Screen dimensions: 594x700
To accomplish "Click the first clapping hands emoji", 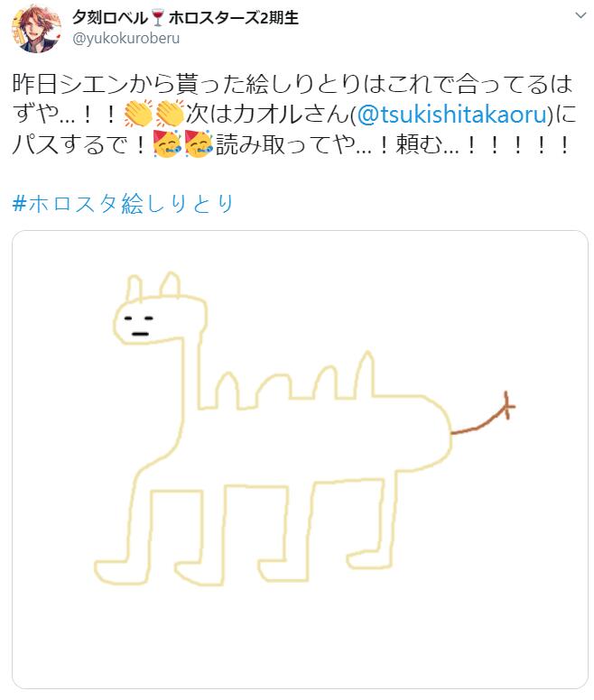I will 138,114.
